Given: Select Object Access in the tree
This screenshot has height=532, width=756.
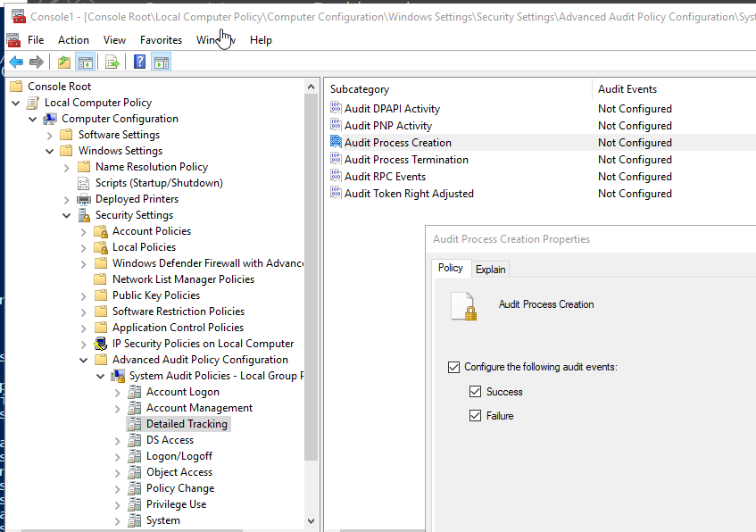Looking at the screenshot, I should click(x=179, y=472).
